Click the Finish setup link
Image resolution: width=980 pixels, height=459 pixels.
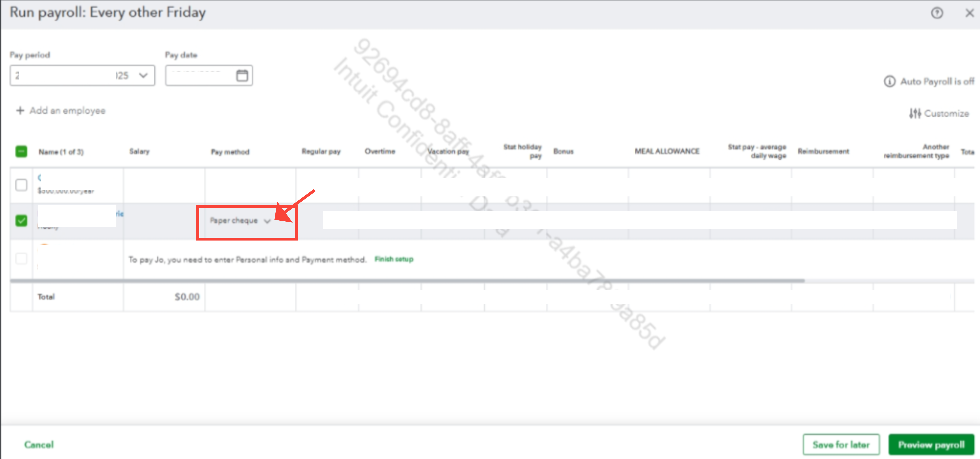point(394,259)
